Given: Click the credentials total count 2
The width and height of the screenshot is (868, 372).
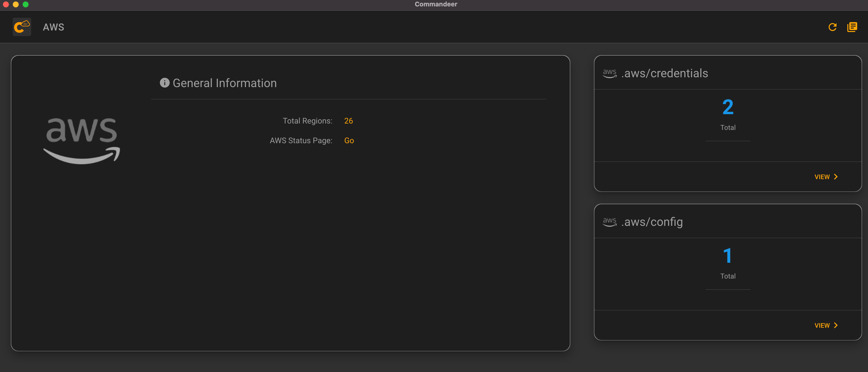Looking at the screenshot, I should [x=728, y=108].
